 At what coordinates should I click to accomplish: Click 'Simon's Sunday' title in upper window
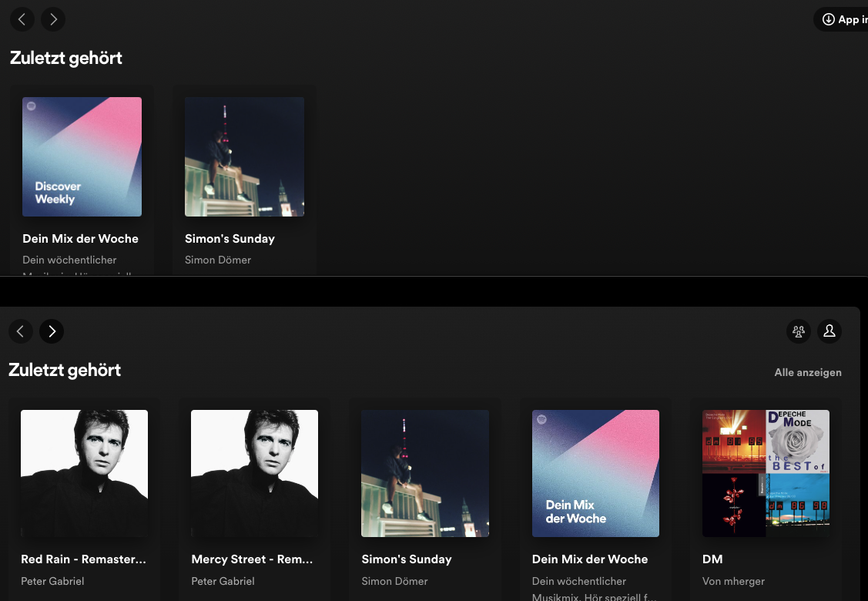(230, 239)
